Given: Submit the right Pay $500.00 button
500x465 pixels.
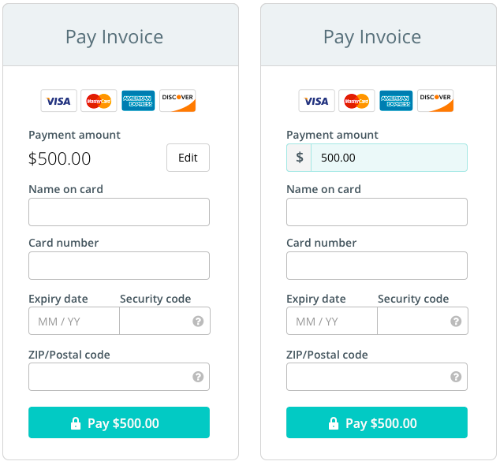Looking at the screenshot, I should coord(377,423).
